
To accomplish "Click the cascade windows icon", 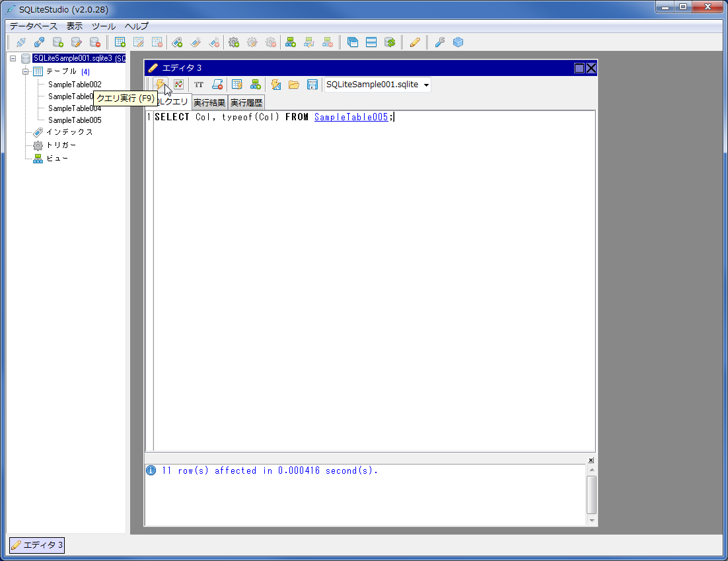I will pos(353,43).
